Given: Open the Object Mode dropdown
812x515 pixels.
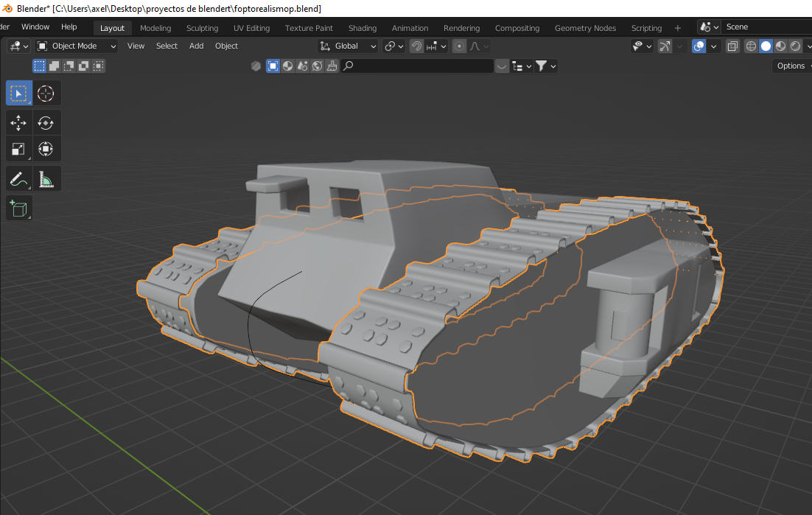Looking at the screenshot, I should coord(76,46).
